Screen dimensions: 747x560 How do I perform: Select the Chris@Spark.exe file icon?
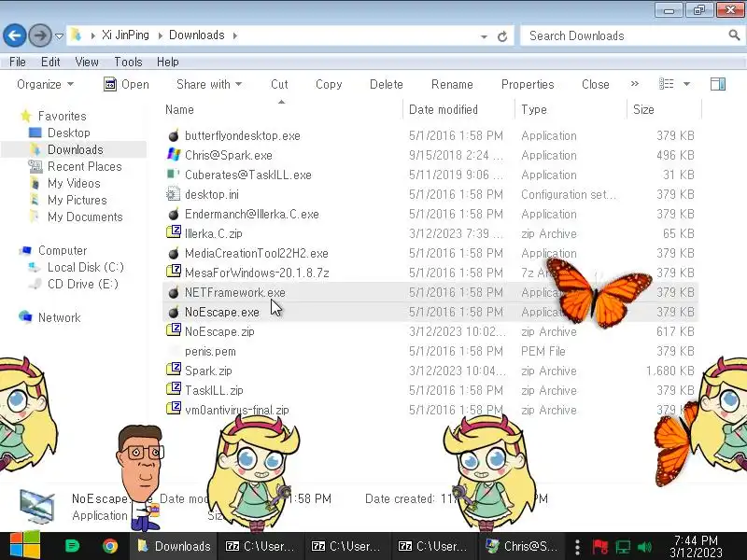point(174,155)
